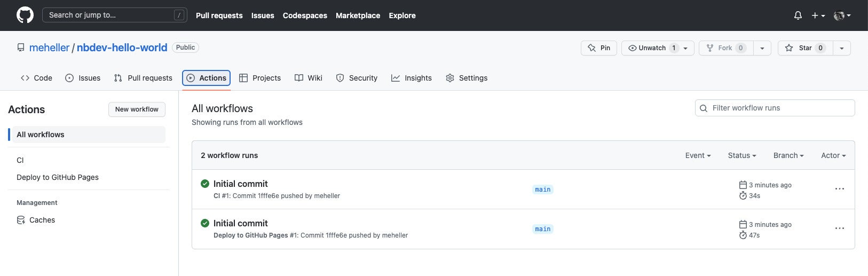Viewport: 868px width, 276px height.
Task: Click the filter search magnifier icon
Action: pyautogui.click(x=704, y=108)
